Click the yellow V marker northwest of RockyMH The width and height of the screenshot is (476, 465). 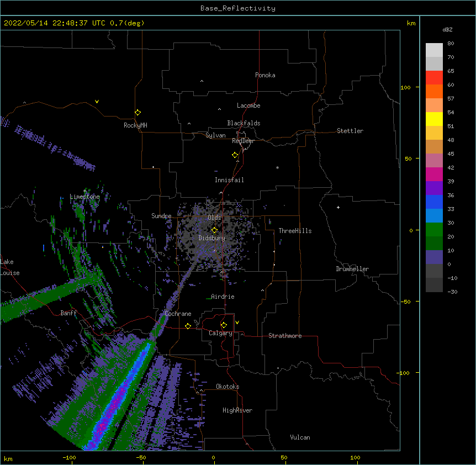tap(97, 102)
